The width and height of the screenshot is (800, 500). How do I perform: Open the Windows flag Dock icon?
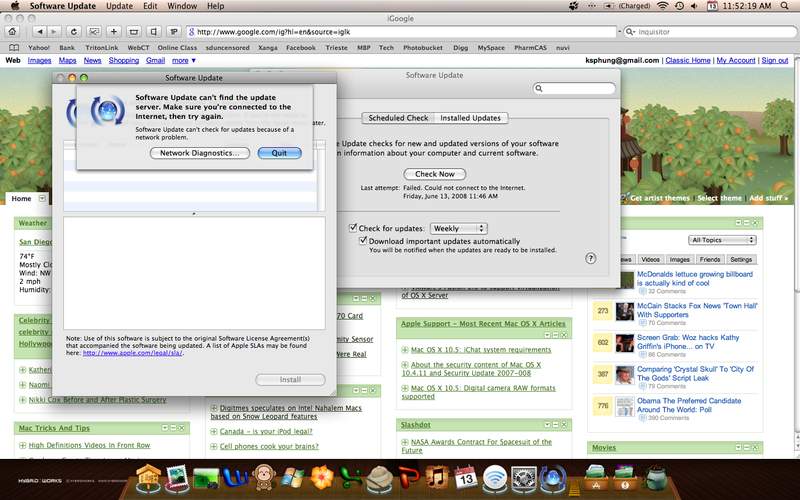coord(293,478)
